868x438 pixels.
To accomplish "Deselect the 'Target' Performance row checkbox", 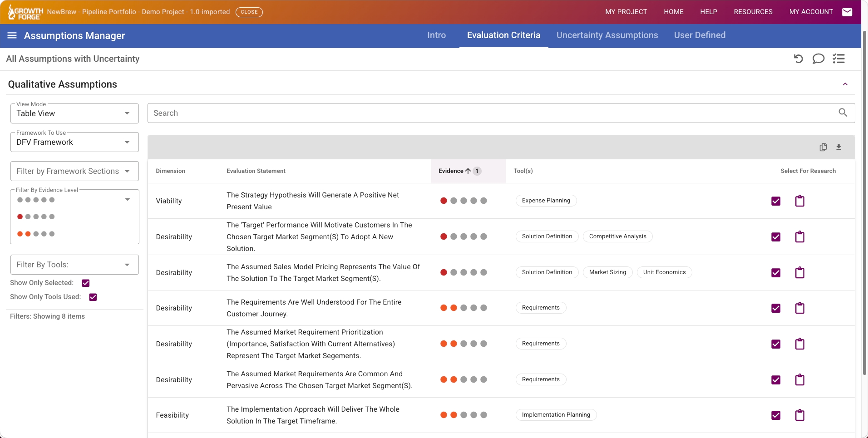I will click(x=776, y=237).
